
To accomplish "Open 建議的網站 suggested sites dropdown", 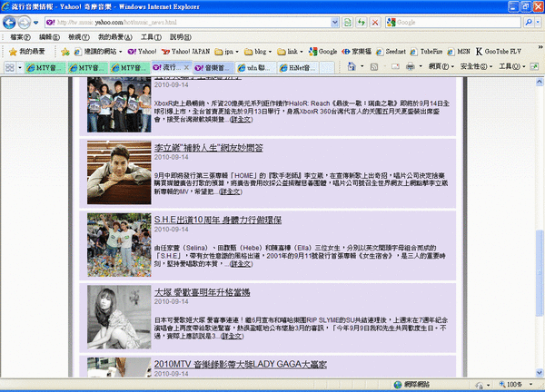I will click(x=98, y=52).
